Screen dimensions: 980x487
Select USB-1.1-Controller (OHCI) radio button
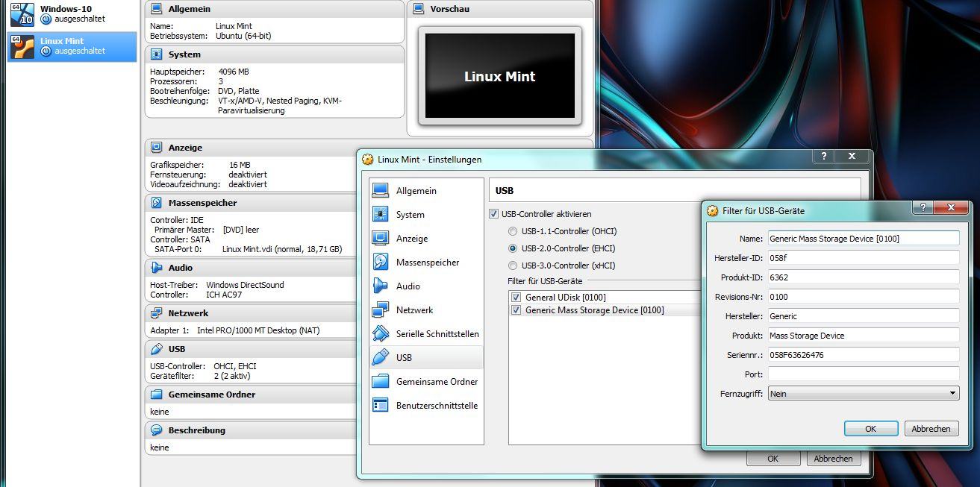[x=513, y=231]
